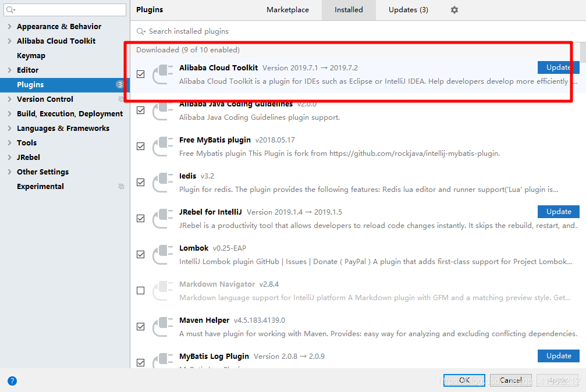Click the Iedis plugin name
The height and width of the screenshot is (392, 586).
[187, 176]
